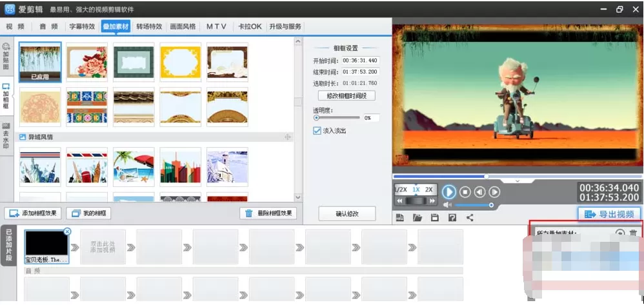This screenshot has height=305, width=644.
Task: Step back one frame in preview
Action: tap(479, 192)
